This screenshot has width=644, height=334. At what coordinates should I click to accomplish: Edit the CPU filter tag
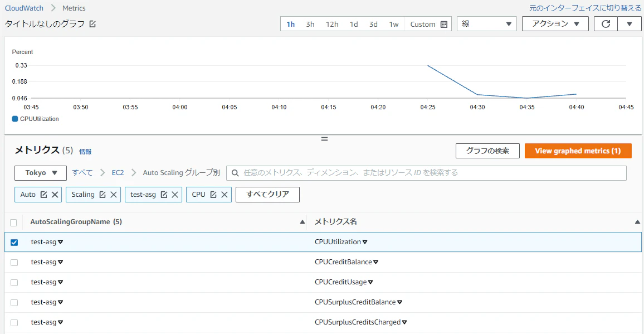[213, 195]
